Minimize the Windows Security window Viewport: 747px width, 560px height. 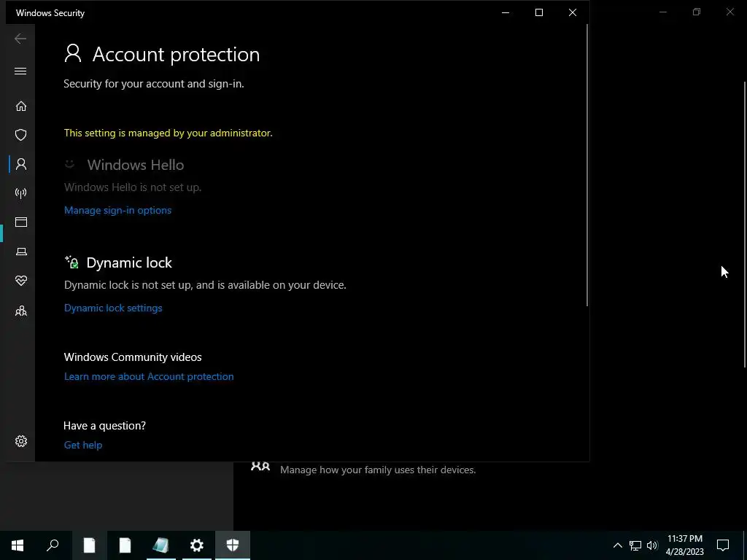click(506, 12)
